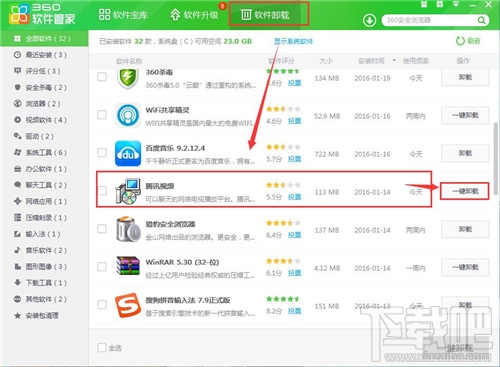Tick the checkbox for 搜狗拼音输入法
The image size is (500, 367).
[x=102, y=305]
